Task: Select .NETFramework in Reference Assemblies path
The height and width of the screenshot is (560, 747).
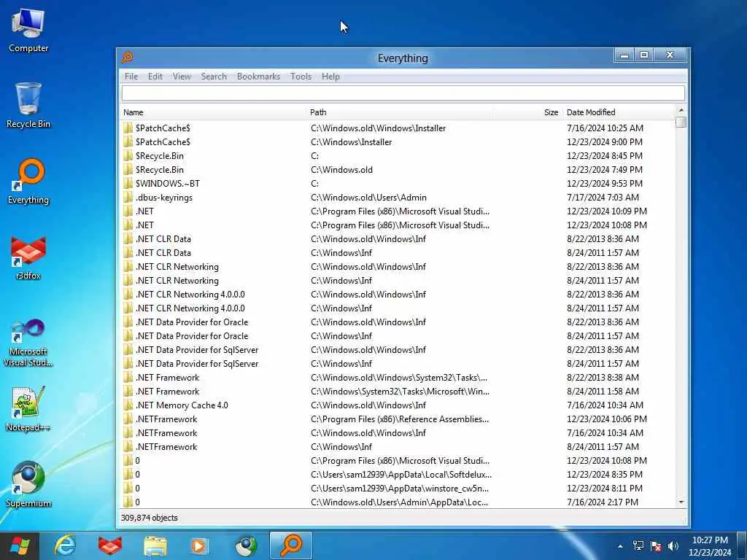Action: coord(398,419)
